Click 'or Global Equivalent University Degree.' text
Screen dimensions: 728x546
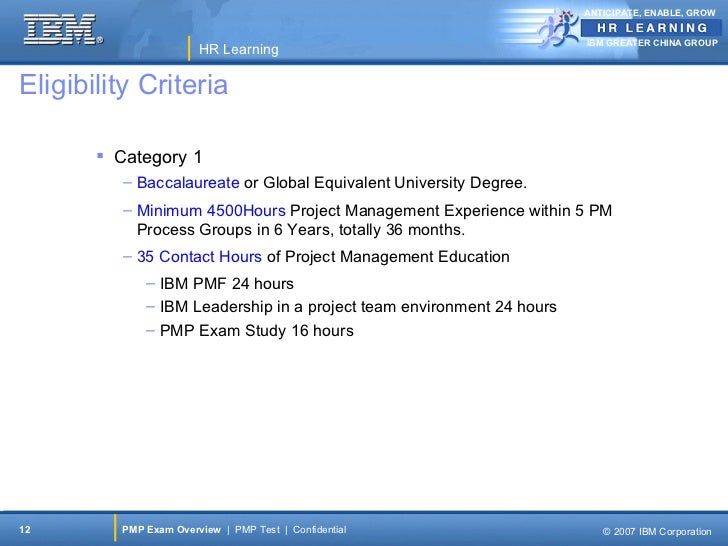click(385, 182)
